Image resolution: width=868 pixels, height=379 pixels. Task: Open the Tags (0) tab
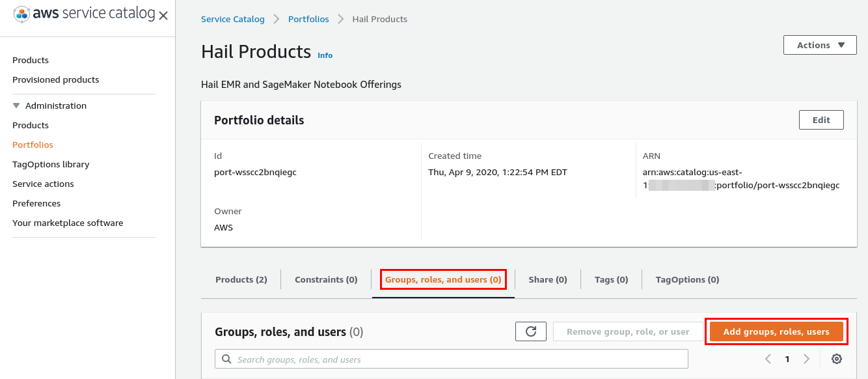[612, 279]
